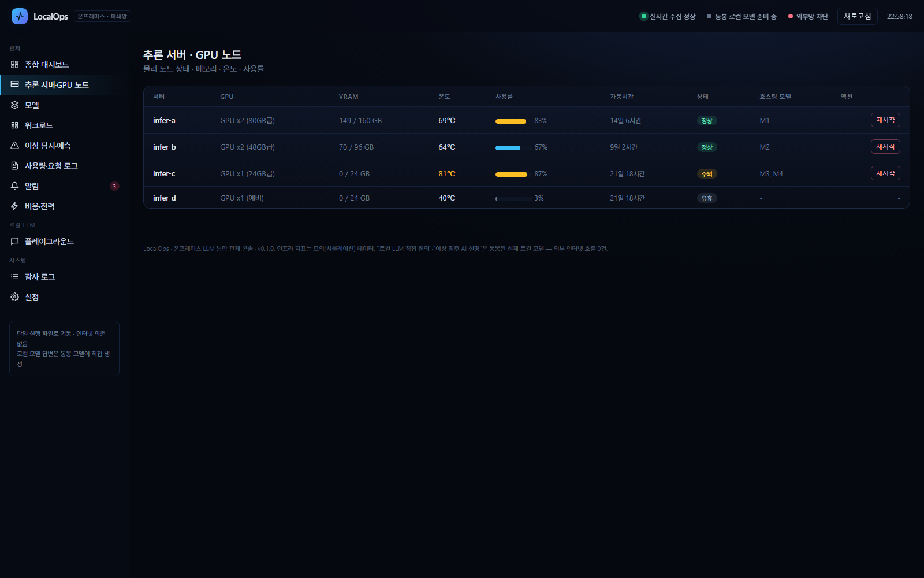
Task: Click the 유휴 status badge for infer-d
Action: point(707,198)
